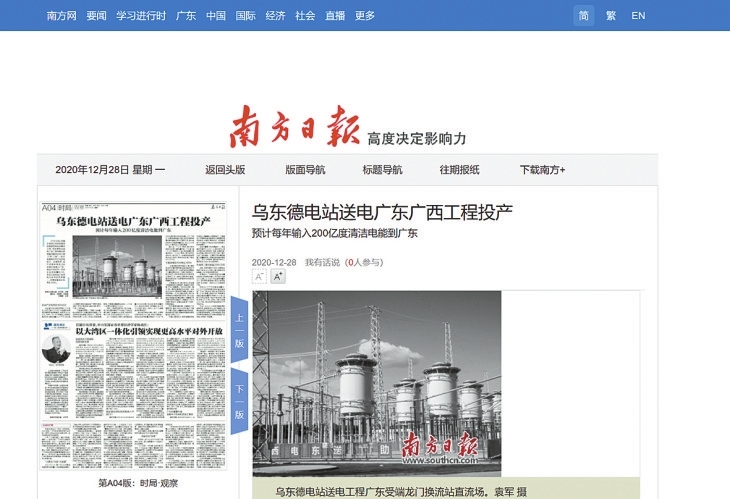
Task: Click the 0人参与 participant count
Action: click(x=364, y=263)
